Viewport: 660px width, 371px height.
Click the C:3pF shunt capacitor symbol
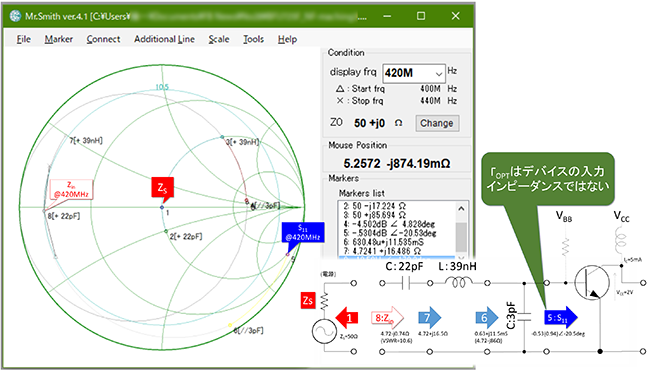(x=524, y=317)
